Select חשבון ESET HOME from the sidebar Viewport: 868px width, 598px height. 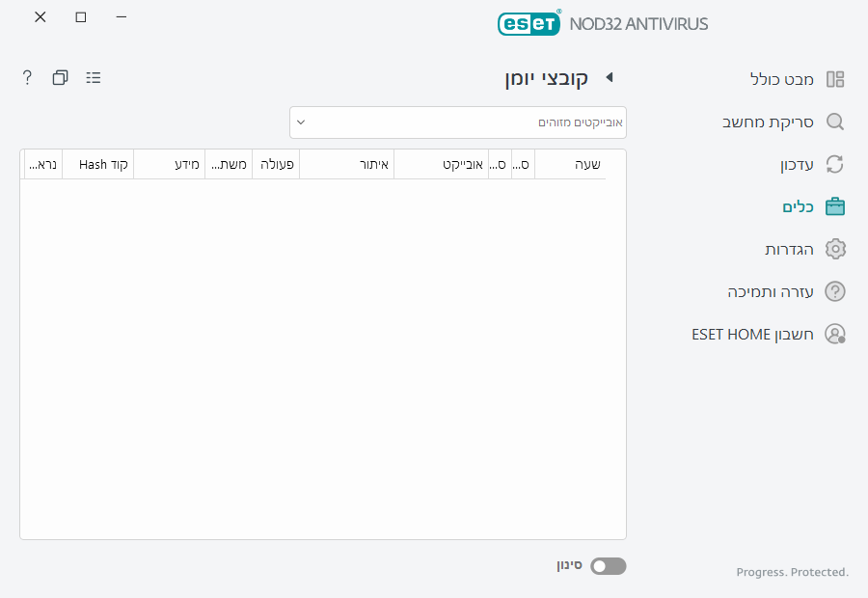tap(752, 334)
